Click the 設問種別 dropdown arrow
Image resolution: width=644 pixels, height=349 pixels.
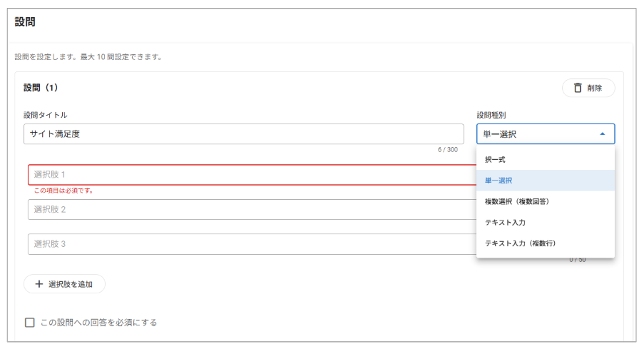(x=603, y=134)
